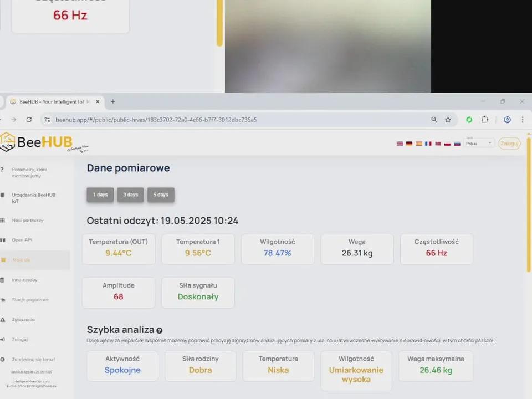Click the icon beside 'Zarejestruj się teraz!'
The width and height of the screenshot is (532, 399).
2,360
